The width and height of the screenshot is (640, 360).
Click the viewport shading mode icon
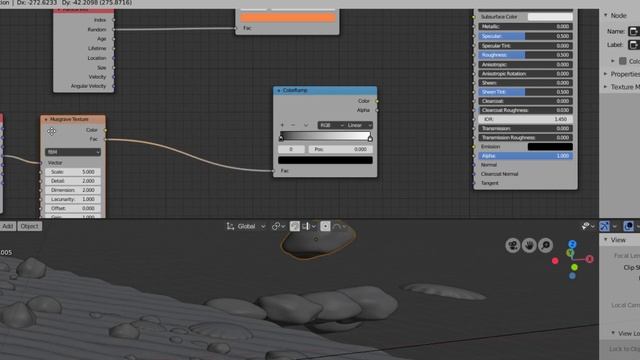(x=628, y=226)
